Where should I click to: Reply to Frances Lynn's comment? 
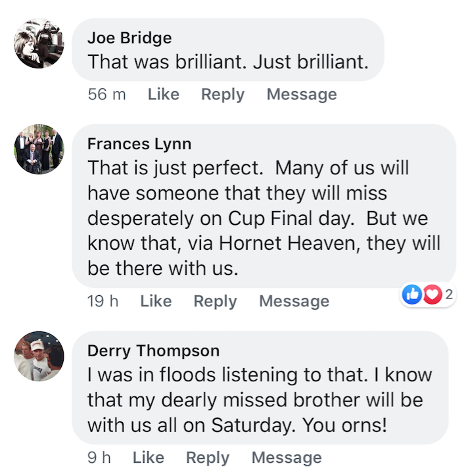click(x=215, y=301)
